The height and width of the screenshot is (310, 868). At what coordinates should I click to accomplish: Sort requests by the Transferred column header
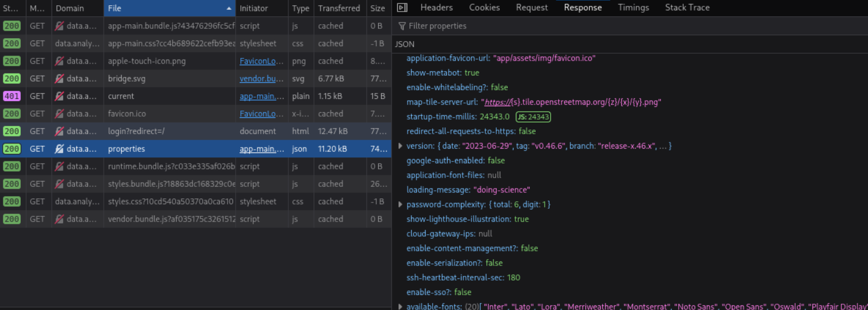(x=338, y=9)
